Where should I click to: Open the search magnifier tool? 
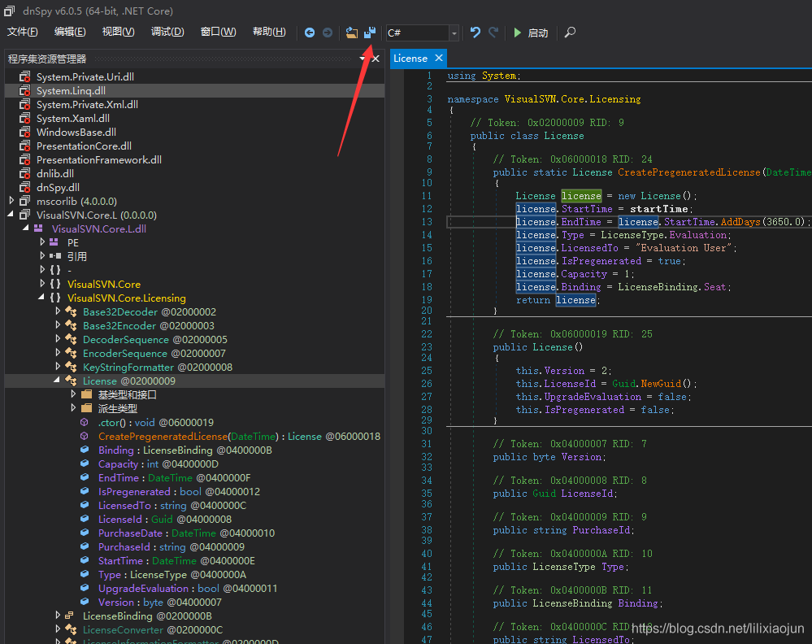[570, 33]
